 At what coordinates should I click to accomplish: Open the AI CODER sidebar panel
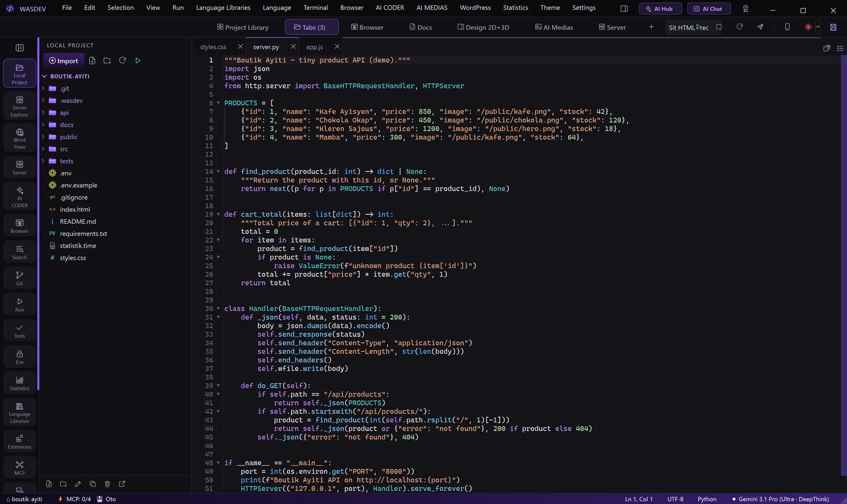20,197
